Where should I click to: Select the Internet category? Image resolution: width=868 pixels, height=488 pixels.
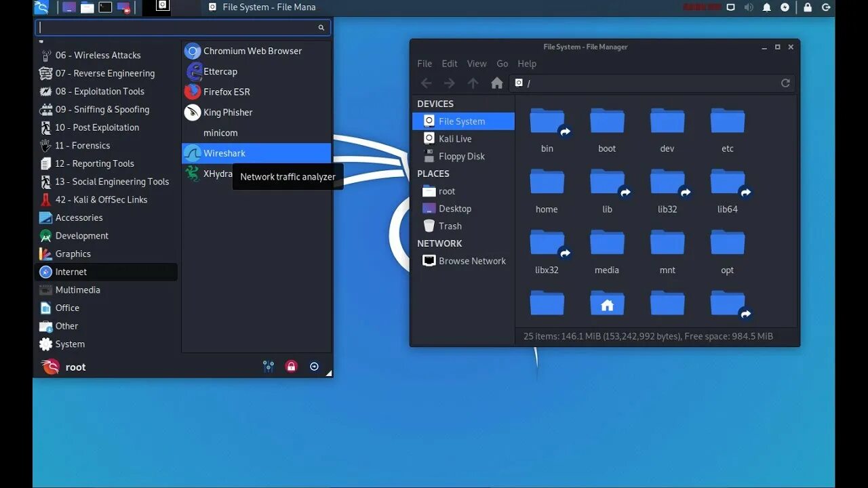(106, 272)
